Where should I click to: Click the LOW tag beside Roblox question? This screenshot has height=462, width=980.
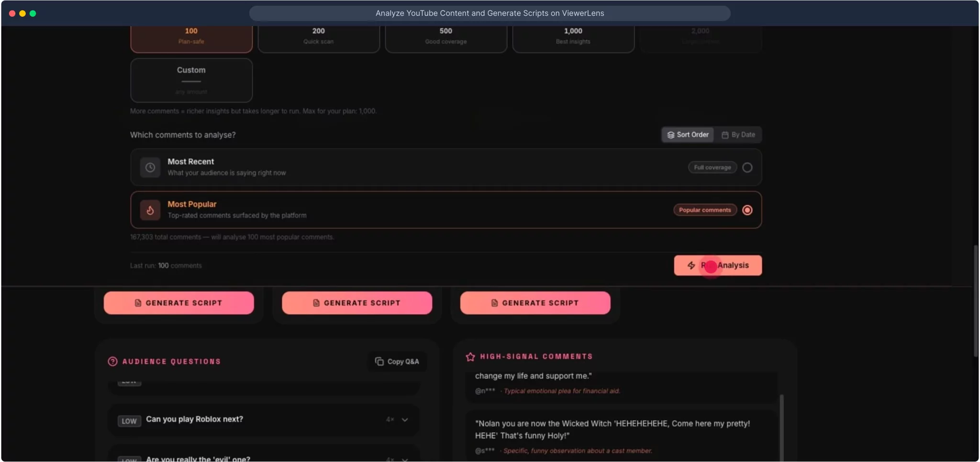[x=129, y=421]
